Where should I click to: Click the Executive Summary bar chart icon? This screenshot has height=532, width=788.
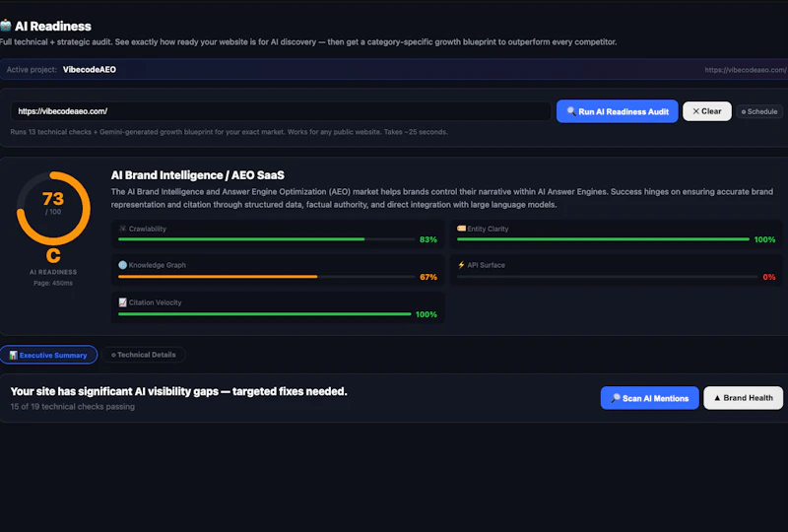pos(14,355)
